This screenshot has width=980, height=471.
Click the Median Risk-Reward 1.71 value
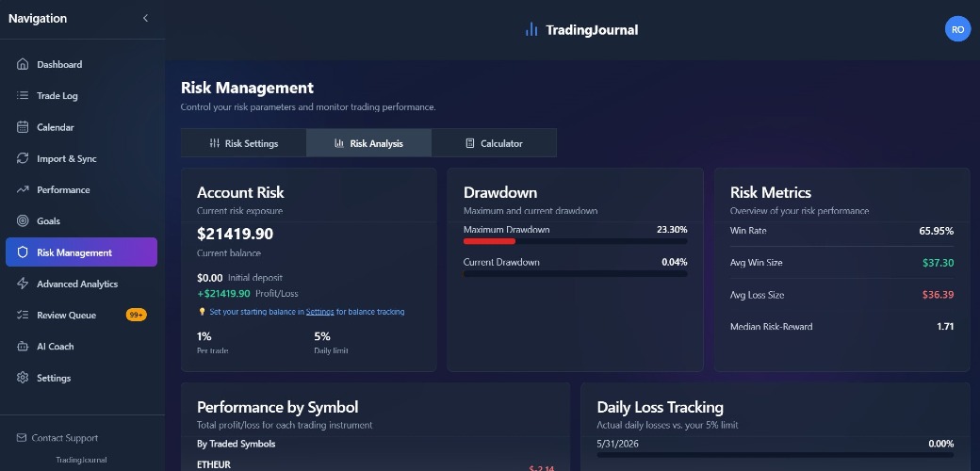pyautogui.click(x=945, y=326)
